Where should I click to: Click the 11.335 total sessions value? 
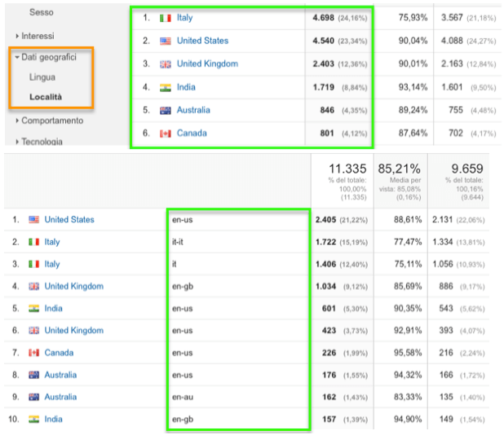point(347,169)
